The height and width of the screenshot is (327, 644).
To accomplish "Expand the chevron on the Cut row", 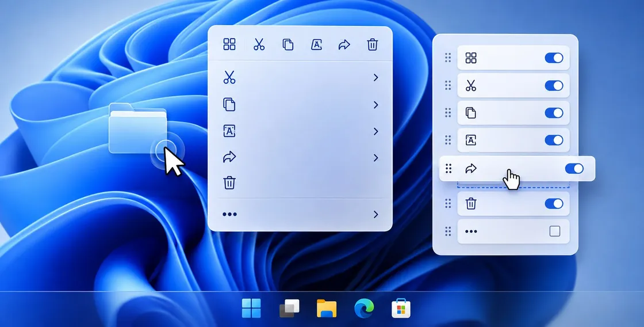I will [x=375, y=77].
